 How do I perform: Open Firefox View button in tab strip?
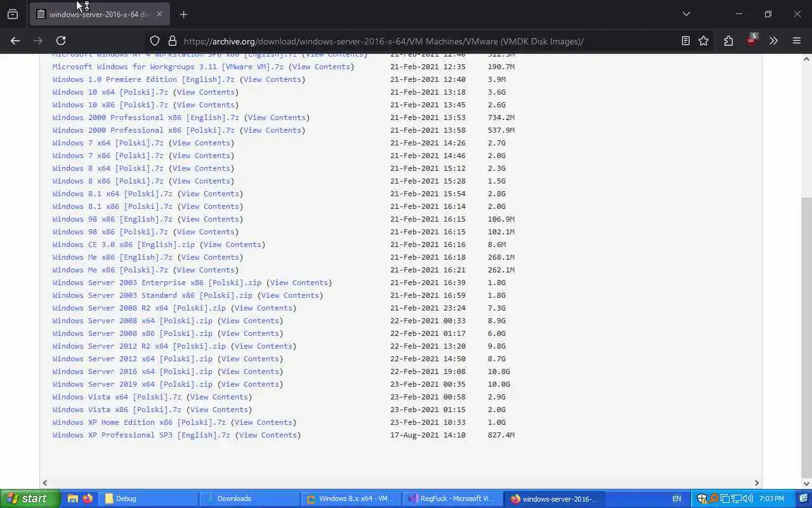13,14
